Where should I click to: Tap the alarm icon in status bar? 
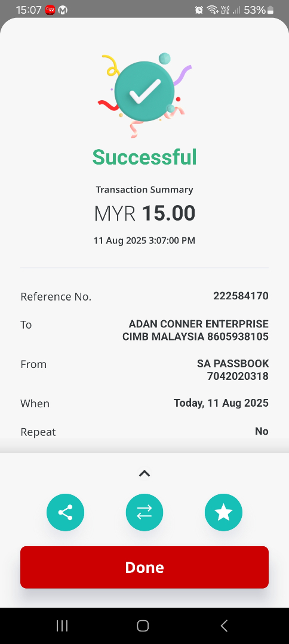(199, 10)
